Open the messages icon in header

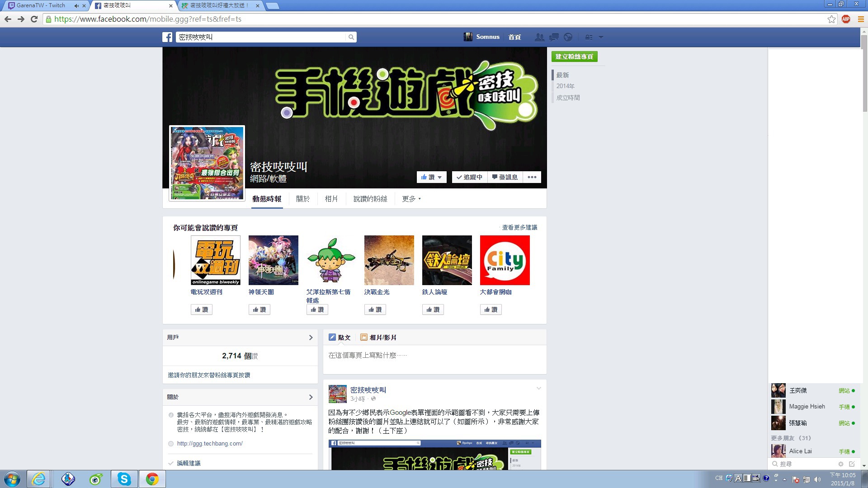point(554,37)
